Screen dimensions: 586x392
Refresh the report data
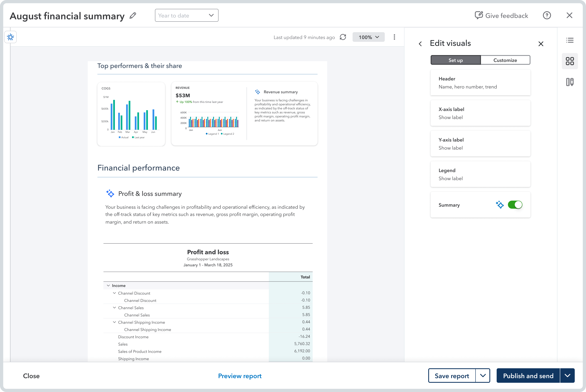[x=343, y=37]
